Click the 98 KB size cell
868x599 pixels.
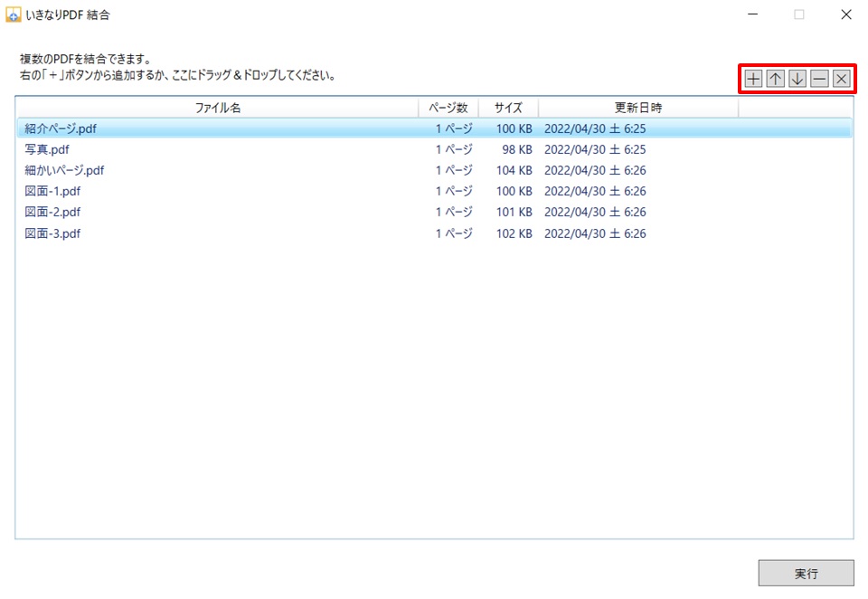517,149
